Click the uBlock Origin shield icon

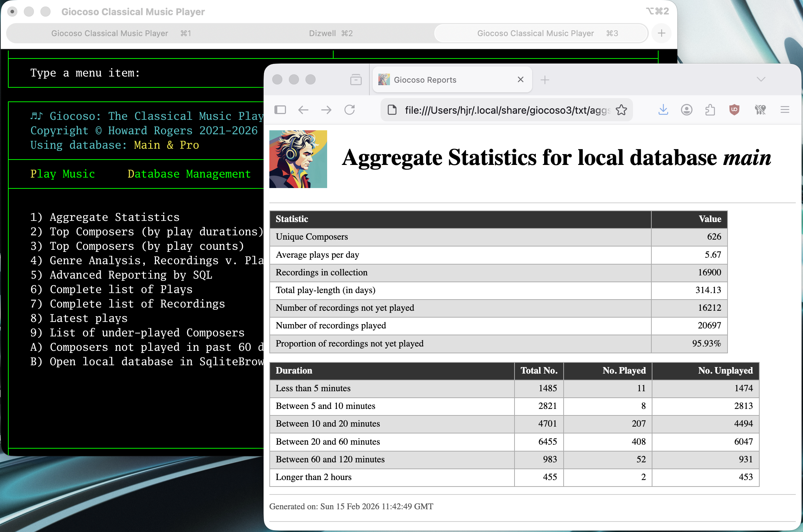pos(734,110)
